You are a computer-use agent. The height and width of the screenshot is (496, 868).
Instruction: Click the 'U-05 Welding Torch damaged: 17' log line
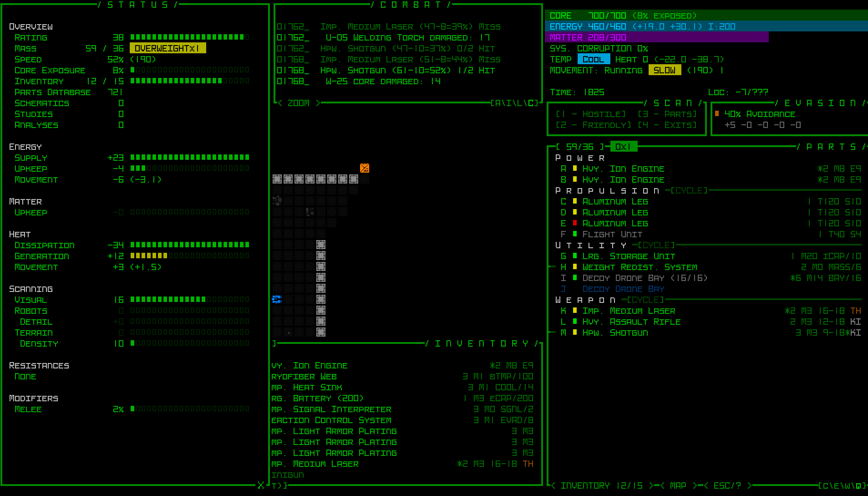click(383, 37)
